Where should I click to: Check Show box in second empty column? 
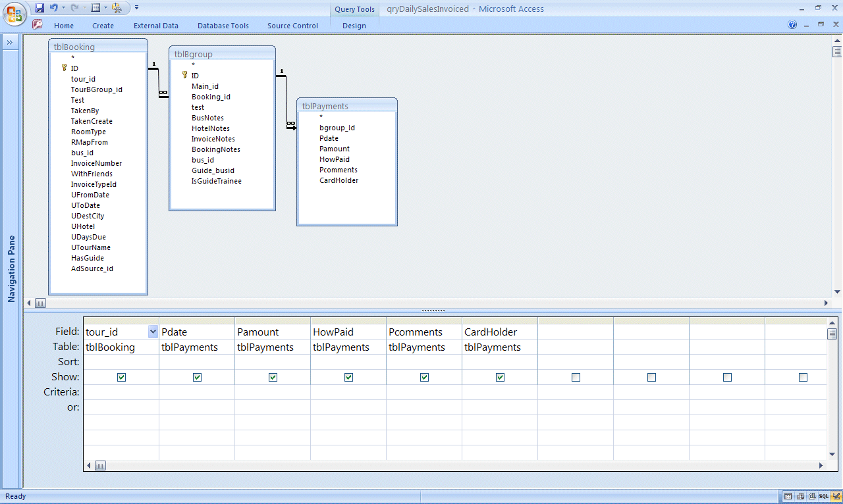point(651,377)
